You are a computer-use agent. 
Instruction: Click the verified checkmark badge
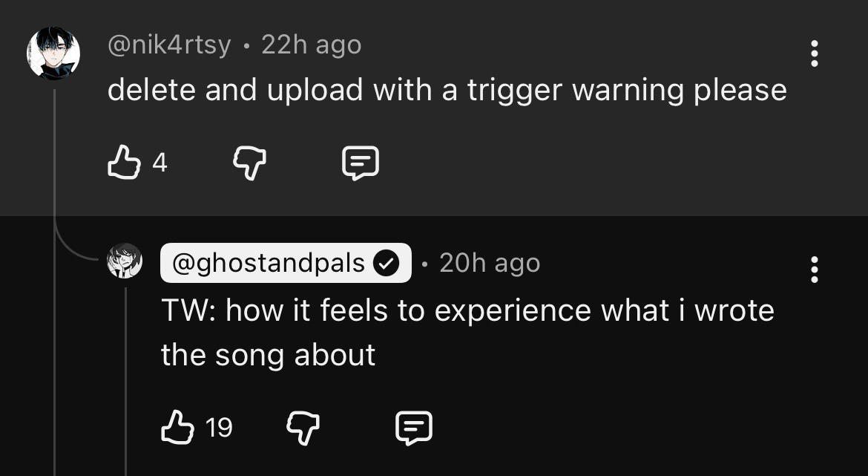386,263
